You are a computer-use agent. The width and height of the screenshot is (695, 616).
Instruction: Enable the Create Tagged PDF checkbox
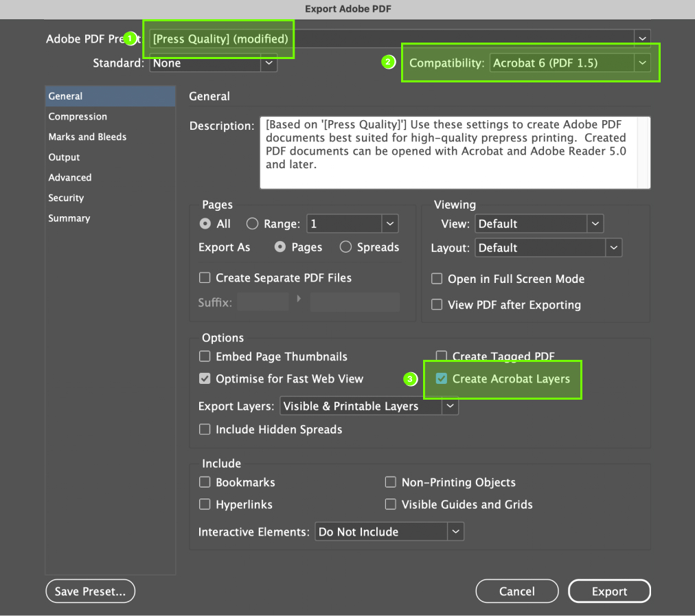(442, 356)
